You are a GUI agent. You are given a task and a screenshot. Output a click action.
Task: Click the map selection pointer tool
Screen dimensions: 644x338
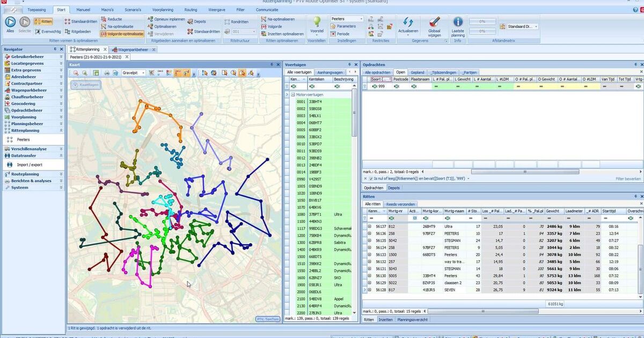205,73
